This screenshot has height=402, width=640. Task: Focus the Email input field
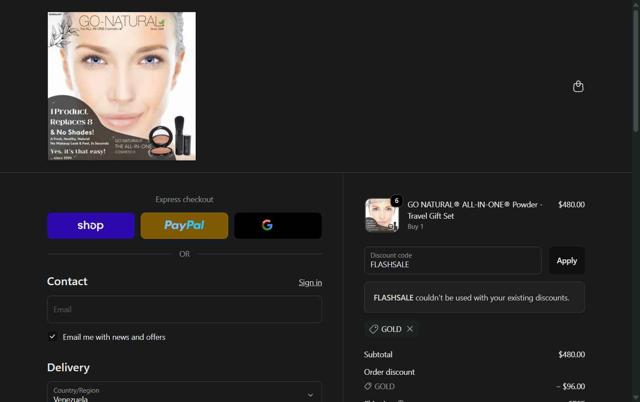pyautogui.click(x=184, y=309)
